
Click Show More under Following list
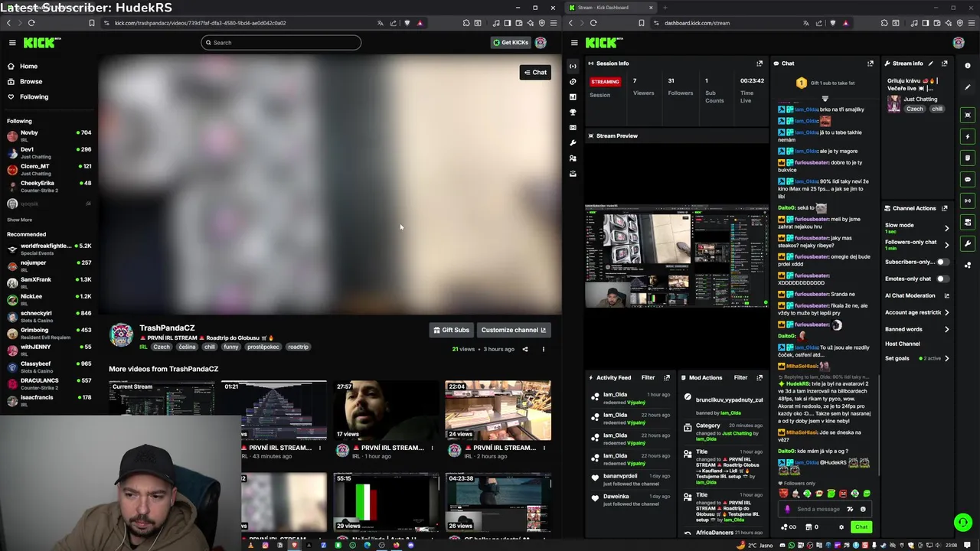(20, 220)
